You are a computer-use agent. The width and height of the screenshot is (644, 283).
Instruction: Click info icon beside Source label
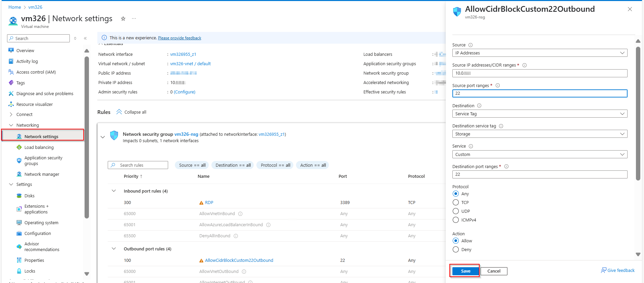coord(470,45)
